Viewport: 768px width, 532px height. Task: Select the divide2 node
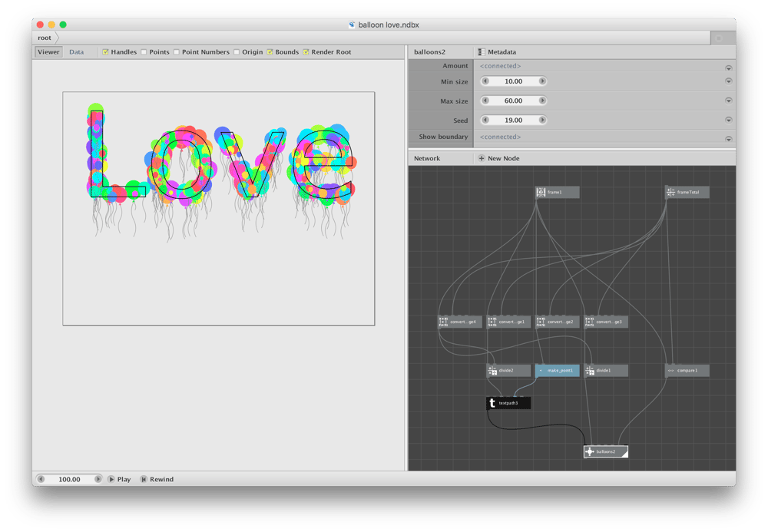[x=508, y=371]
